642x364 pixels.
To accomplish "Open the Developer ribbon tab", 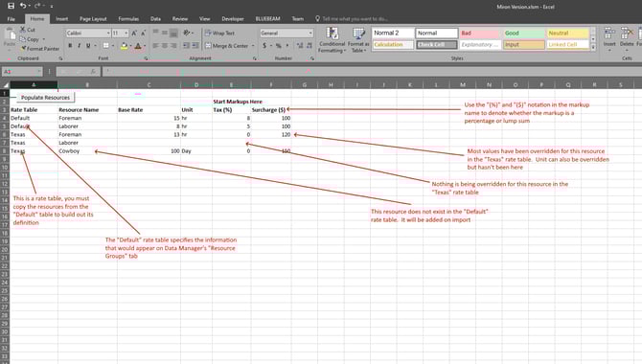I will [x=233, y=19].
